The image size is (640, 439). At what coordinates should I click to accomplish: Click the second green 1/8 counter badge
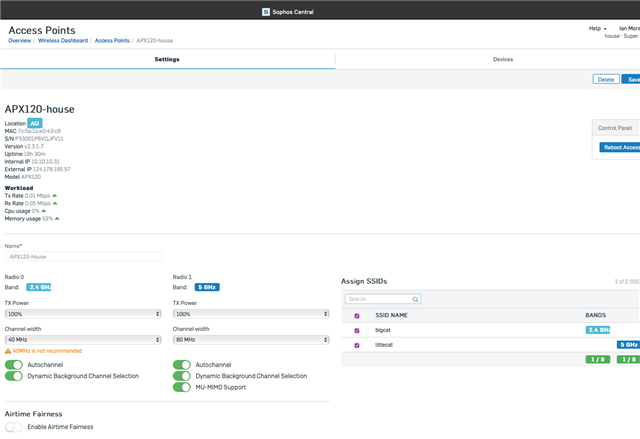coord(628,359)
